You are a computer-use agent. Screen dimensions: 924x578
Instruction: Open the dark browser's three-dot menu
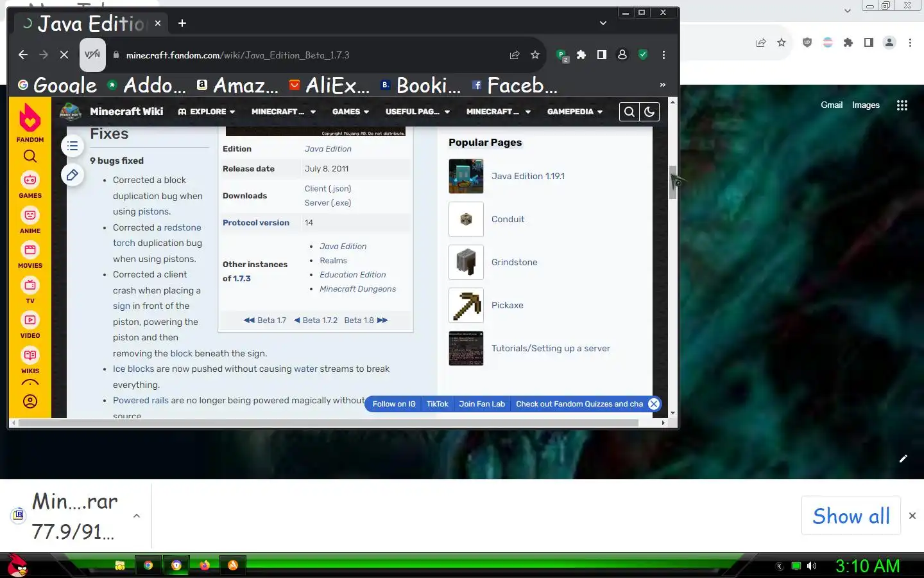click(663, 55)
